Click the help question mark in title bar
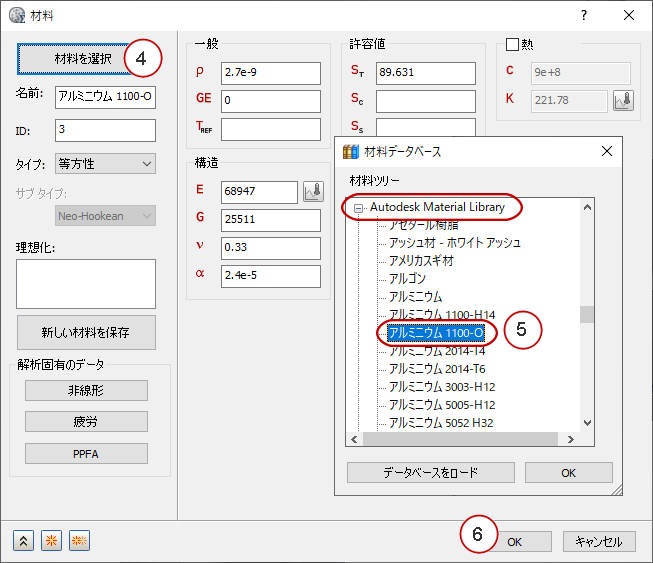Image resolution: width=653 pixels, height=563 pixels. coord(584,15)
